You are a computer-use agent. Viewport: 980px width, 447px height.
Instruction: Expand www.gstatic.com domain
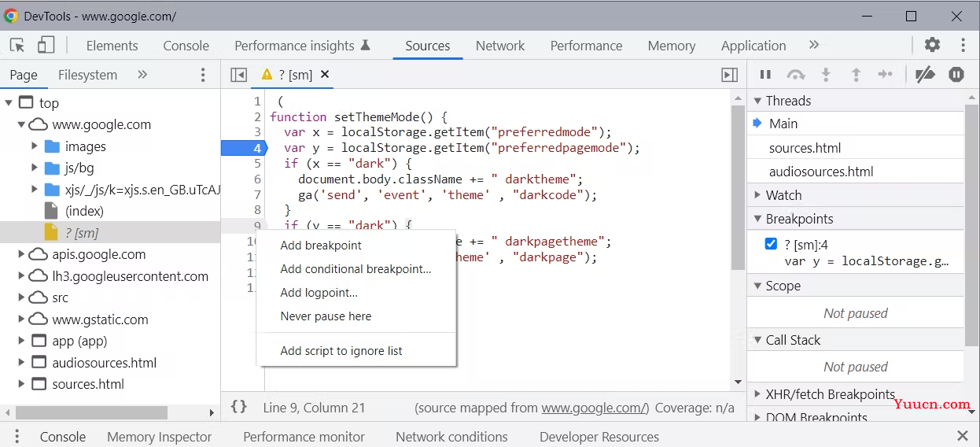pos(21,320)
